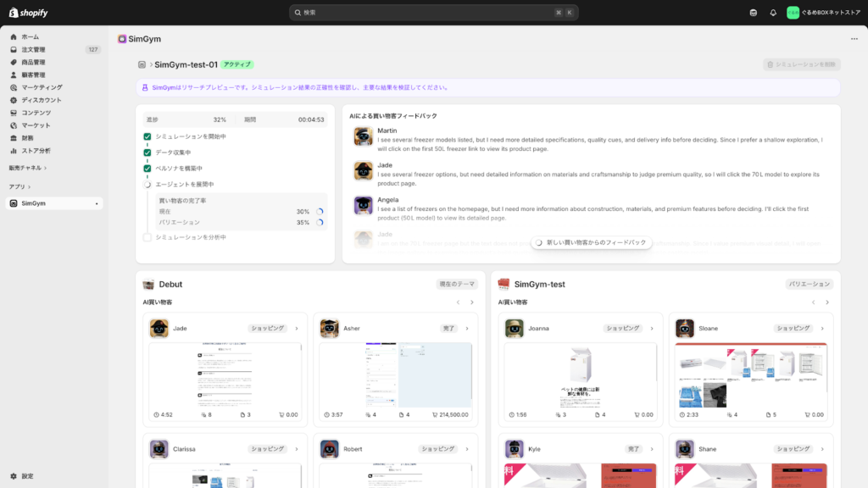Expand the 販売チャネル section in sidebar
The width and height of the screenshot is (868, 488).
coord(28,168)
